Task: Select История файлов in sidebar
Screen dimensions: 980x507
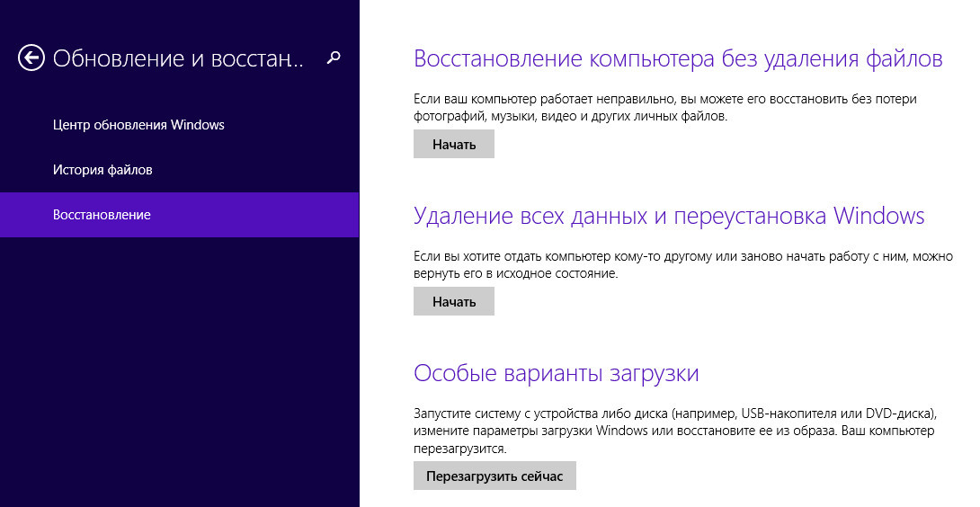Action: pyautogui.click(x=102, y=170)
